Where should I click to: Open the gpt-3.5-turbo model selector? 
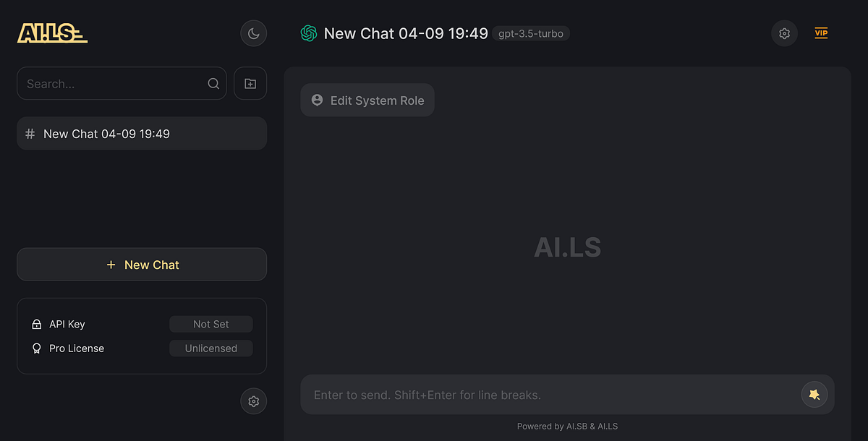click(531, 33)
